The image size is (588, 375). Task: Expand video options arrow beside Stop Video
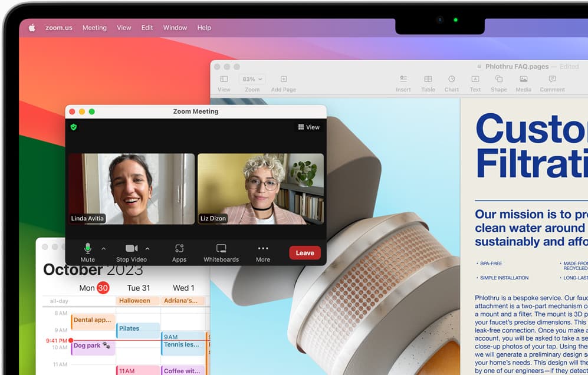click(147, 249)
